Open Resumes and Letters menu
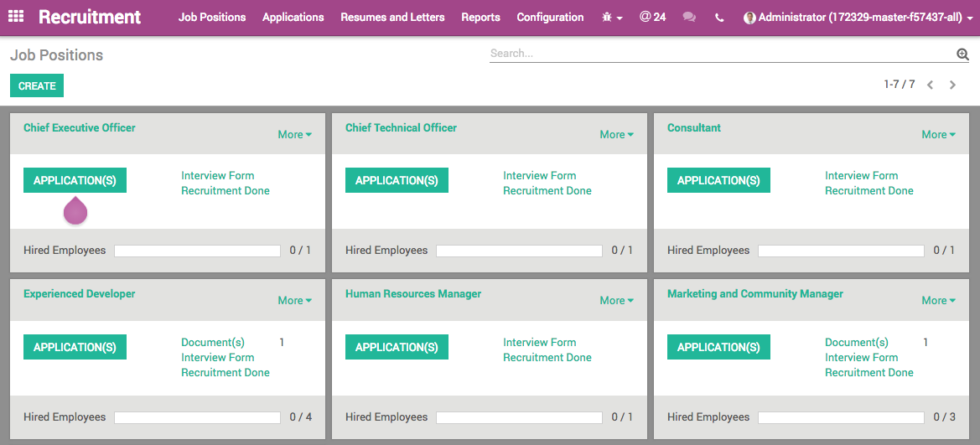The width and height of the screenshot is (980, 445). tap(392, 18)
